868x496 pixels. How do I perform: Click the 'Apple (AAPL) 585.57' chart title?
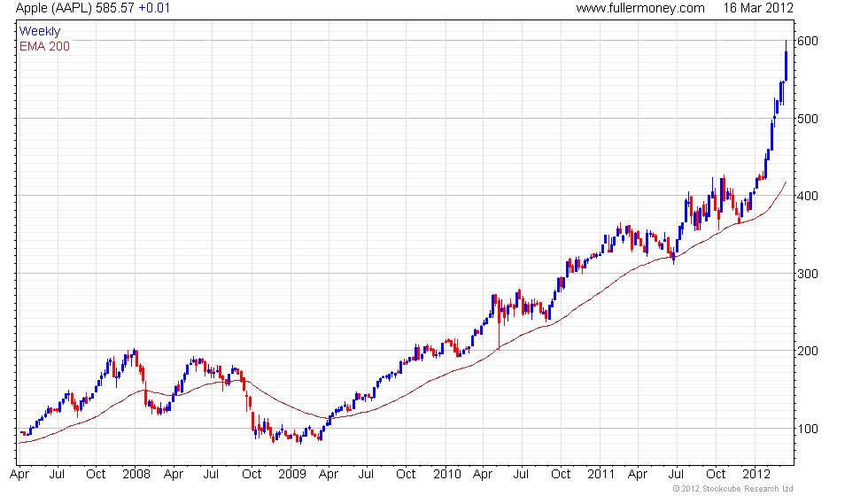coord(75,8)
